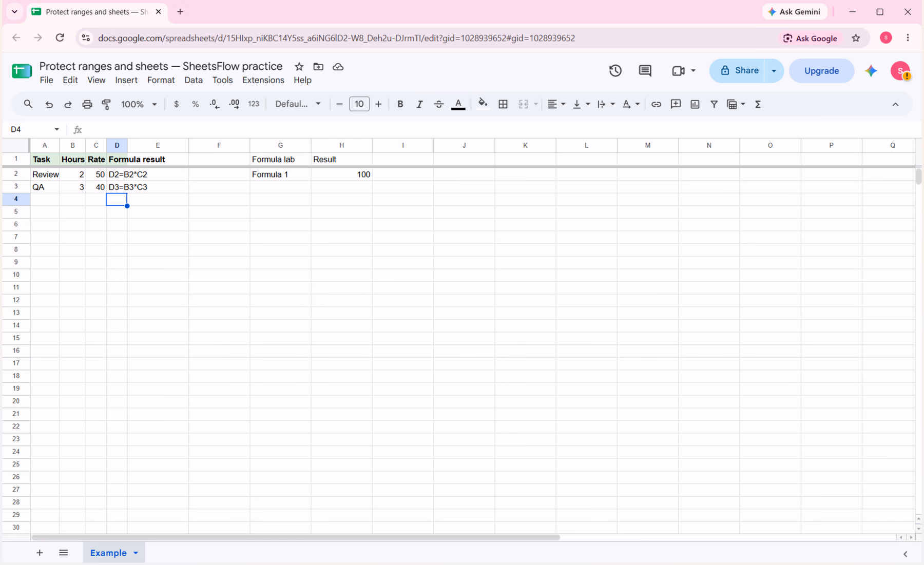Click the Share button
Viewport: 924px width, 565px height.
[x=738, y=71]
